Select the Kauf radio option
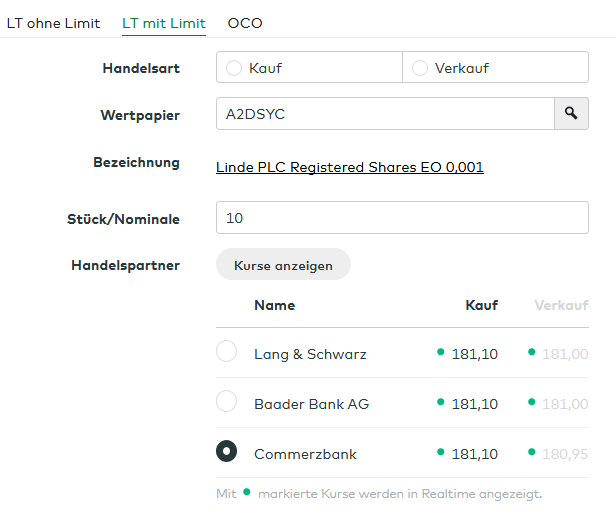616x519 pixels. point(234,68)
